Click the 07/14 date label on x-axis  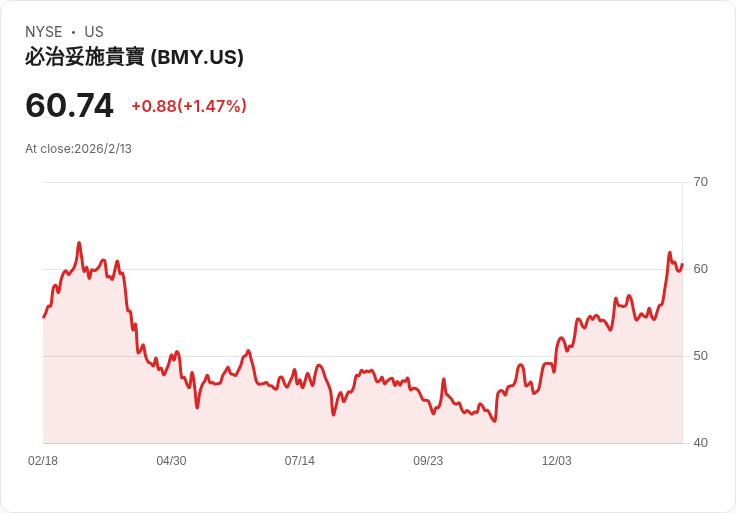(x=299, y=461)
